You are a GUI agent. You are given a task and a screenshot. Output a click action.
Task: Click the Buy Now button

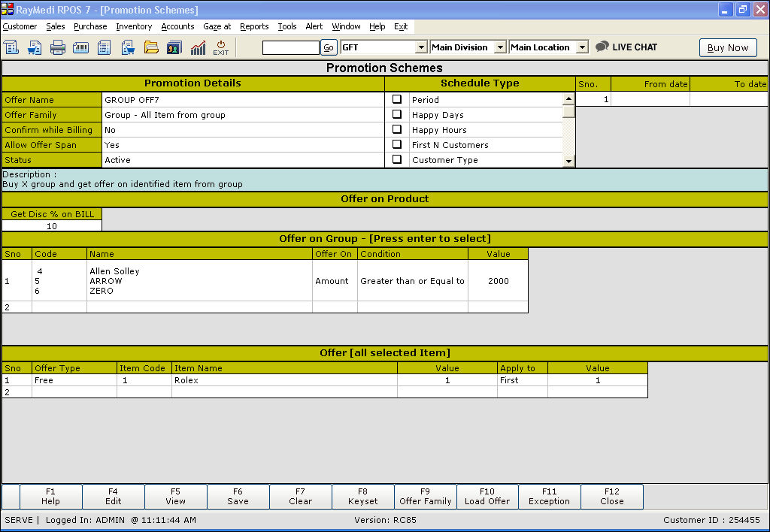728,47
